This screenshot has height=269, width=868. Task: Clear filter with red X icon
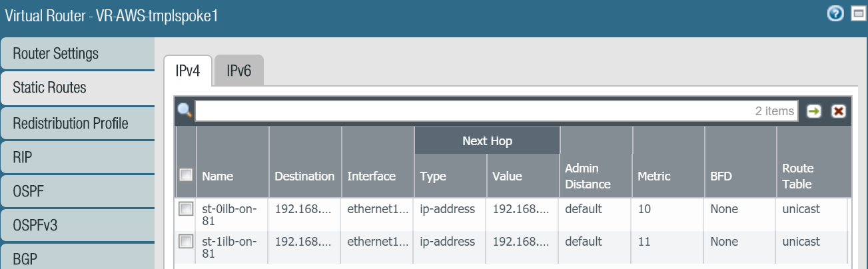coord(838,111)
